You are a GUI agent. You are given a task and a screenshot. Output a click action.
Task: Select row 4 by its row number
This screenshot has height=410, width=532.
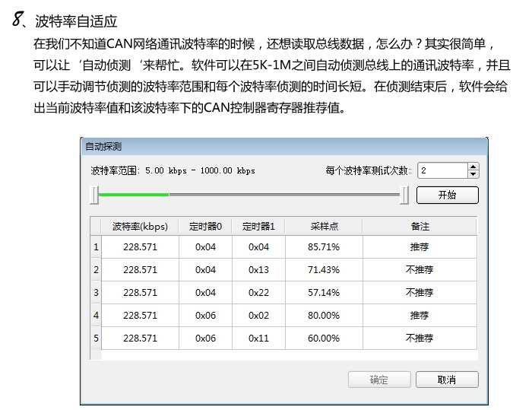pyautogui.click(x=96, y=316)
